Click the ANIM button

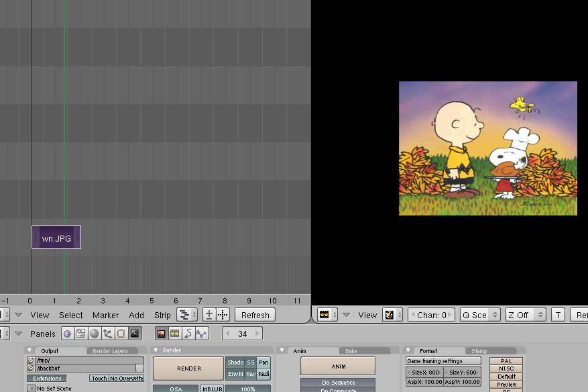point(338,366)
